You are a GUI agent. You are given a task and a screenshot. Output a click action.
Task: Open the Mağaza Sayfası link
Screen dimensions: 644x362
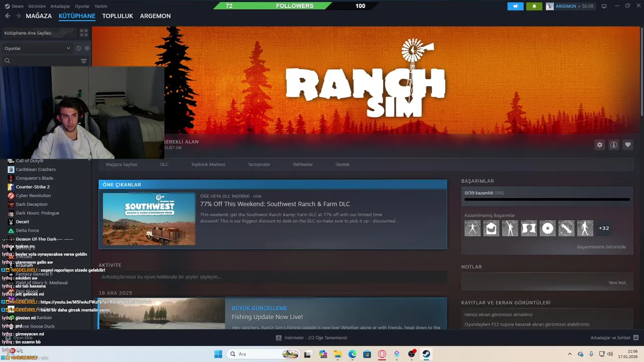tap(121, 164)
